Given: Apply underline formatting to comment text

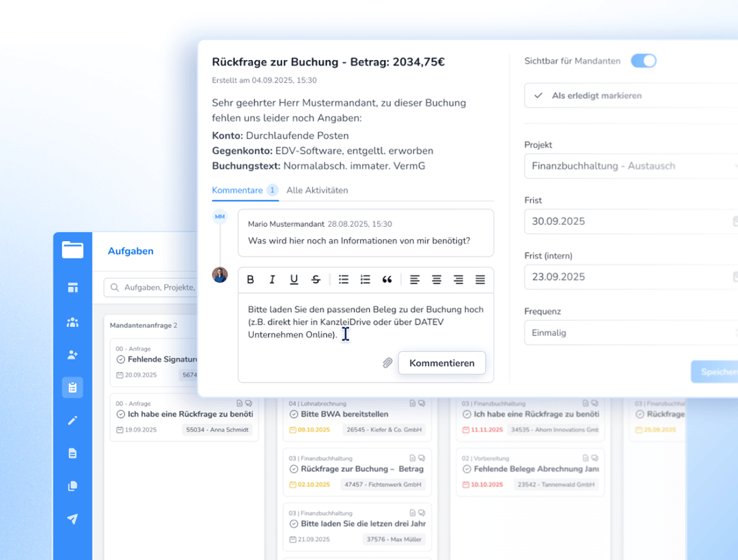Looking at the screenshot, I should 294,279.
